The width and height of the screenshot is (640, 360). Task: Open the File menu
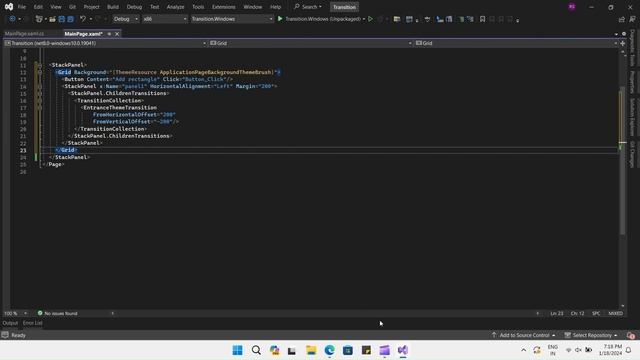(22, 7)
